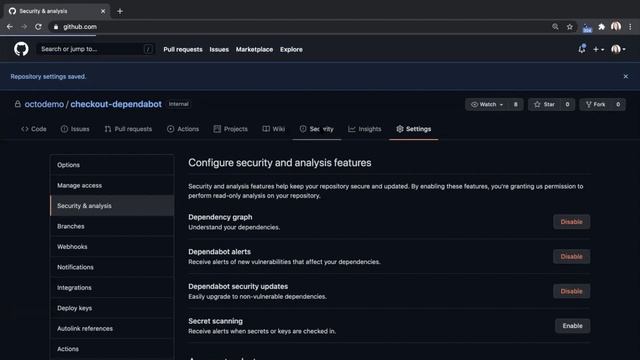Open the Watch dropdown button
This screenshot has width=640, height=360.
pos(487,104)
